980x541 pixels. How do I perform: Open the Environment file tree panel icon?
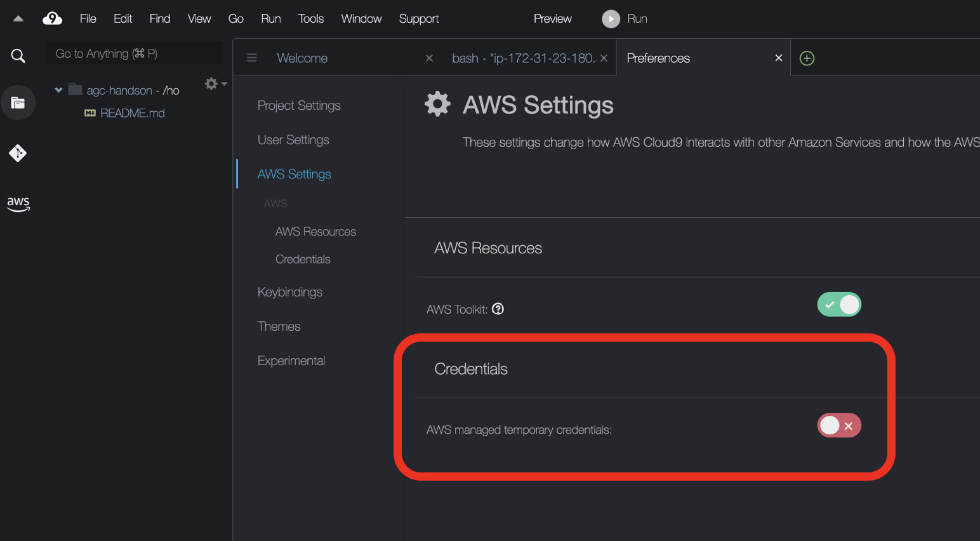click(x=18, y=102)
